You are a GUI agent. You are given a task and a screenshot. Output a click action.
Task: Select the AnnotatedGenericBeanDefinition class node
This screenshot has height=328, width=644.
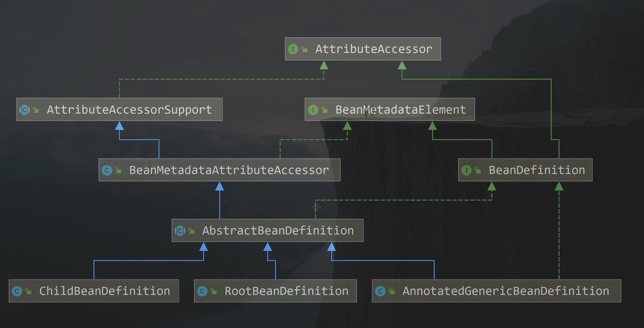[x=506, y=291]
